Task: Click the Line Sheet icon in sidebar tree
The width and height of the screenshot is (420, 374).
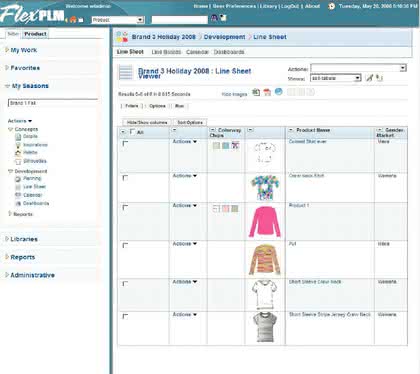Action: click(18, 187)
